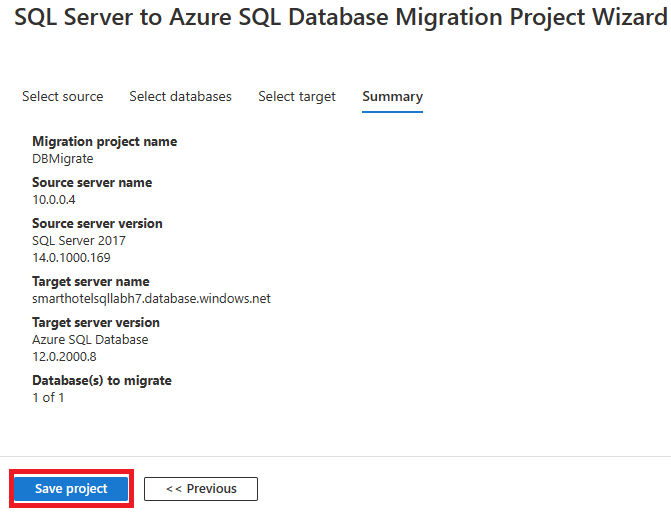Click the 1 of 1 databases count
This screenshot has width=671, height=517.
tap(48, 398)
